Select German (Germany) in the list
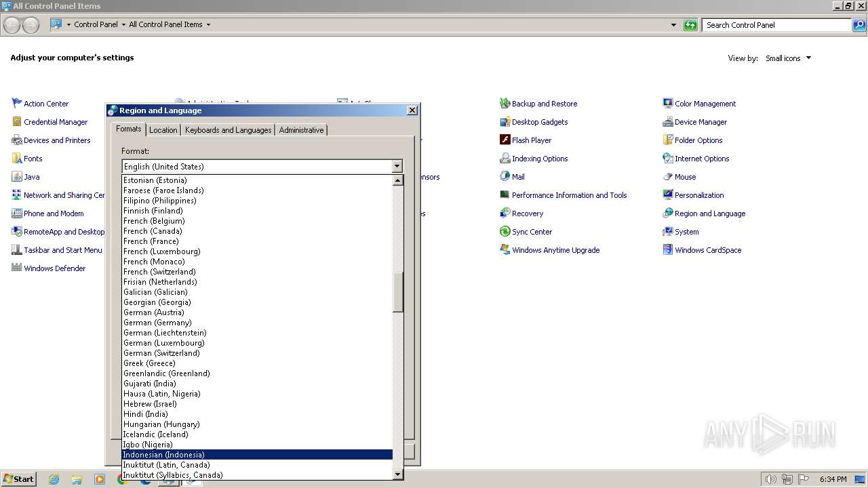Image resolution: width=868 pixels, height=488 pixels. 257,323
